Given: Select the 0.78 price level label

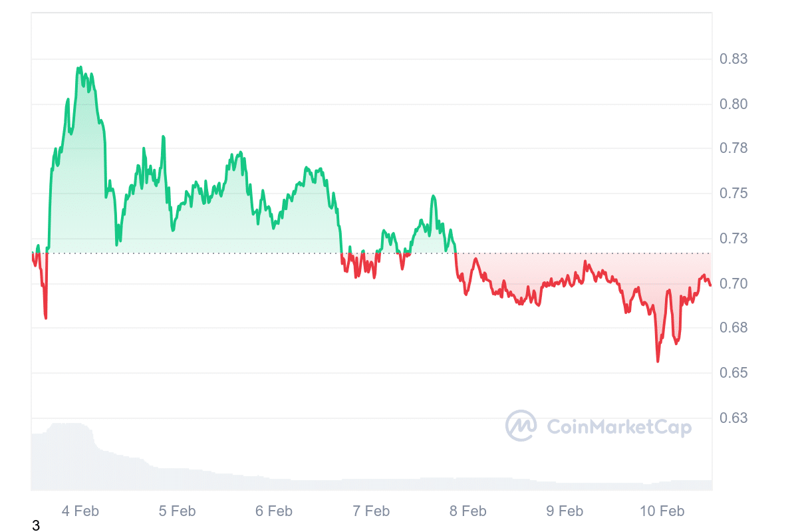Looking at the screenshot, I should 733,148.
